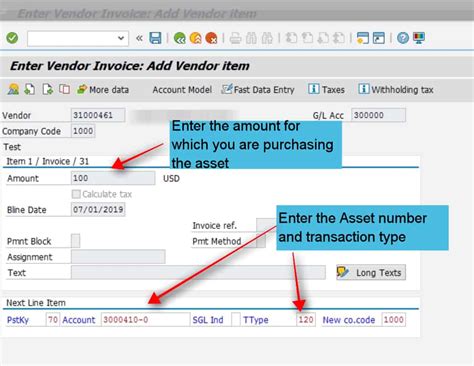Click the Find Next binoculars icon
Screen dimensions: 474x366
(x=267, y=38)
